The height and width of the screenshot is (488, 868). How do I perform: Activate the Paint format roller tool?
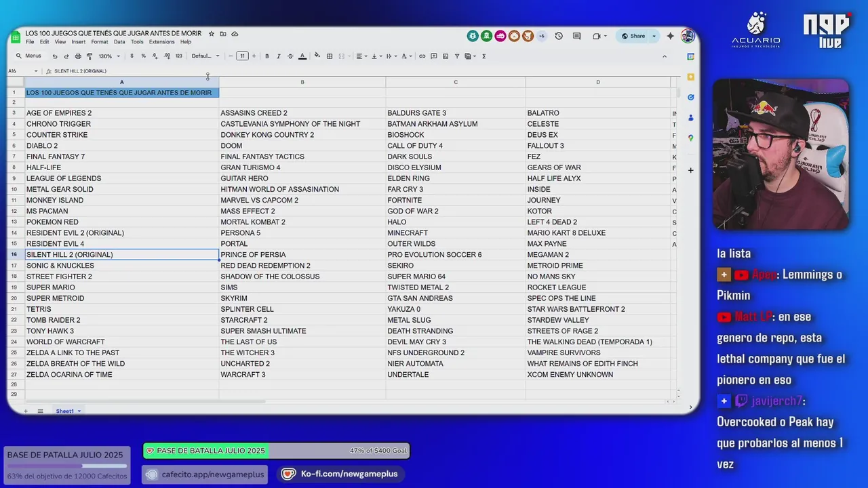[89, 56]
